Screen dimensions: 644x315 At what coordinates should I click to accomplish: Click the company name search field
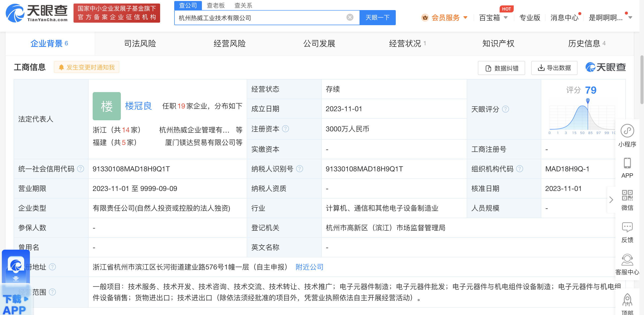[x=259, y=18]
